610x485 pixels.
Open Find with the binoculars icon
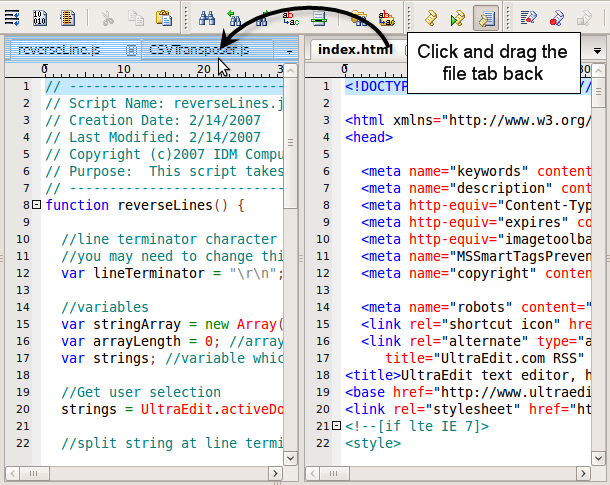(x=207, y=18)
